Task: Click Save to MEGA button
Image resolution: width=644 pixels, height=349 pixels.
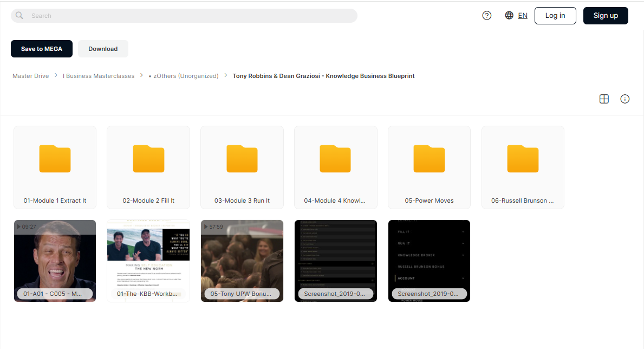Action: click(42, 49)
